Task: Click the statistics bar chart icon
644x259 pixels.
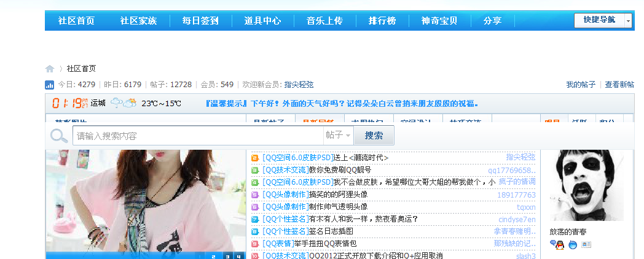Action: point(49,85)
